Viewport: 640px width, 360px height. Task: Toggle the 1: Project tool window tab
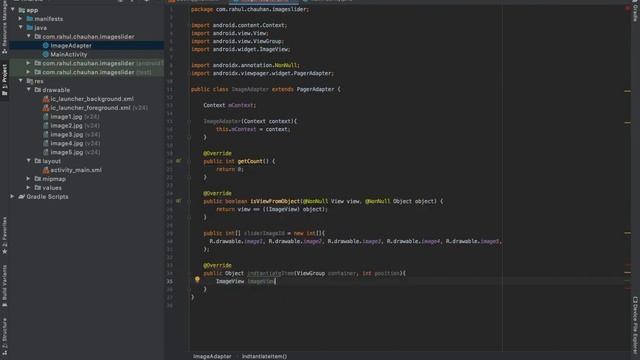pos(4,80)
